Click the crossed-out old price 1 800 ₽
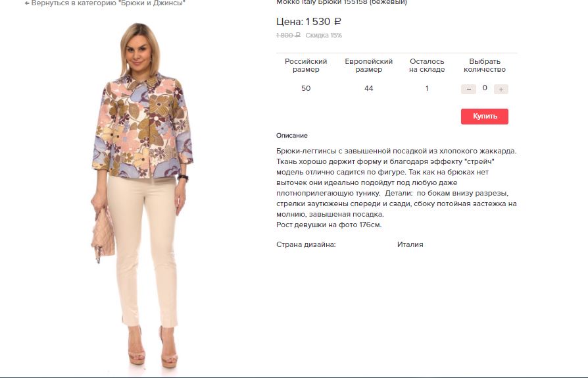 tap(288, 36)
